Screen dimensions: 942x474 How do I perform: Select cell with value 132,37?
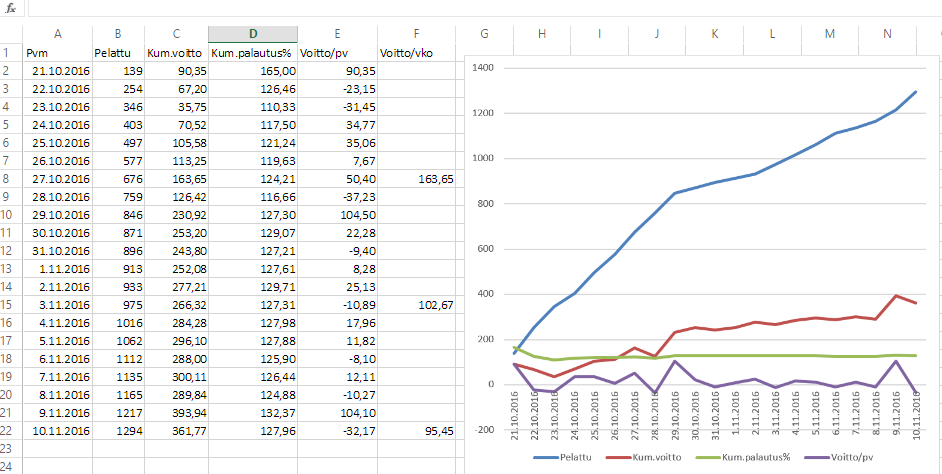click(252, 413)
